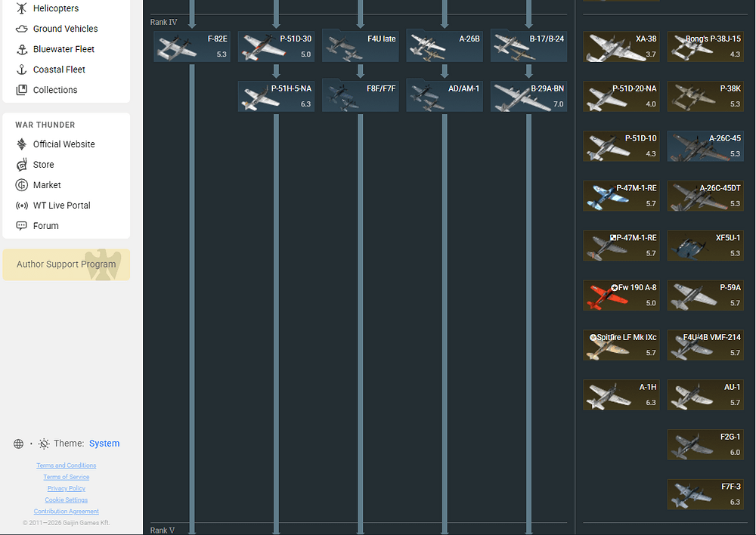Click the Helicopters icon in sidebar
This screenshot has height=535, width=756.
(21, 8)
